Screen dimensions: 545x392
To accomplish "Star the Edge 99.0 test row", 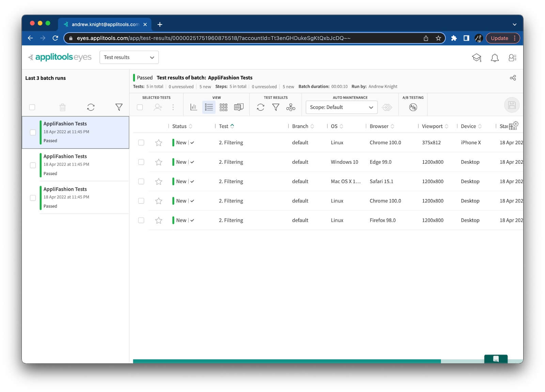I will click(159, 162).
